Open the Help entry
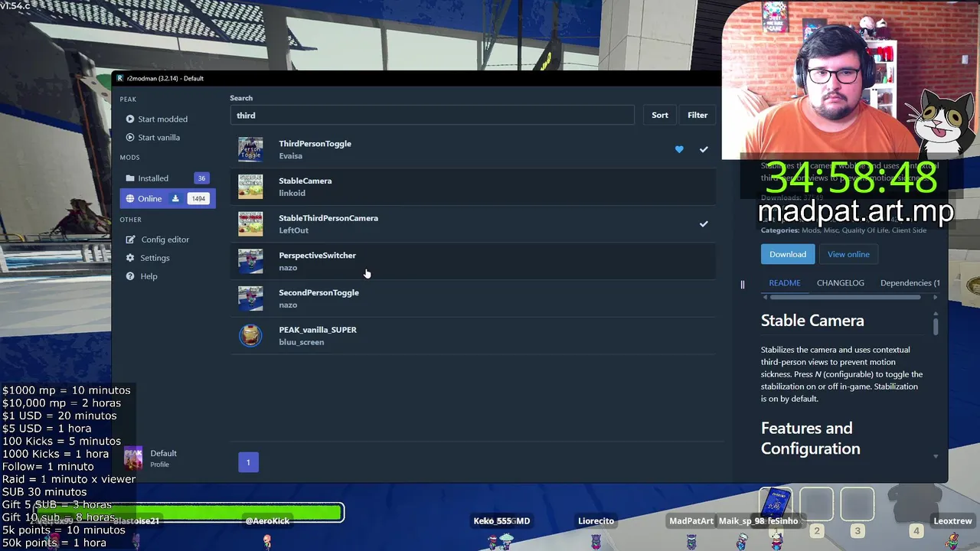This screenshot has height=551, width=980. pos(149,276)
